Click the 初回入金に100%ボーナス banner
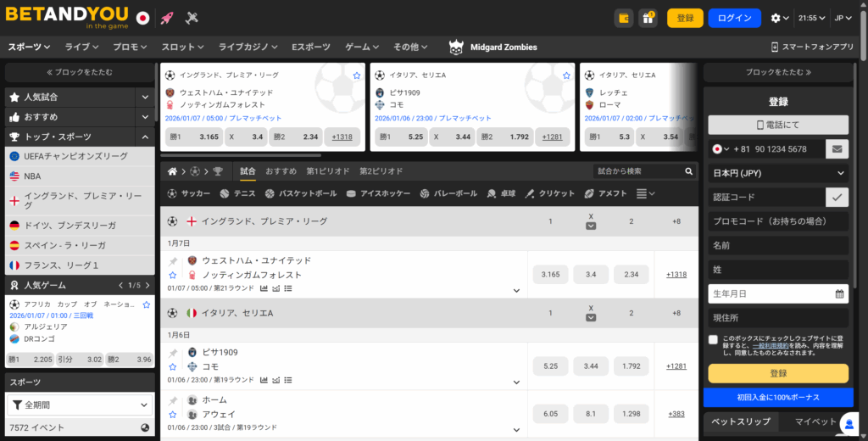 point(778,397)
